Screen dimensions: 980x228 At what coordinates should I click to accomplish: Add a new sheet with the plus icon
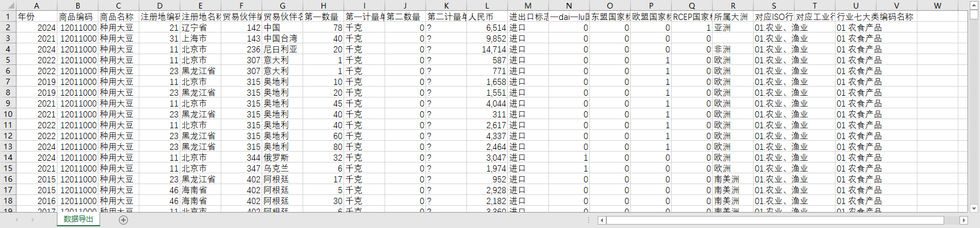pyautogui.click(x=123, y=219)
